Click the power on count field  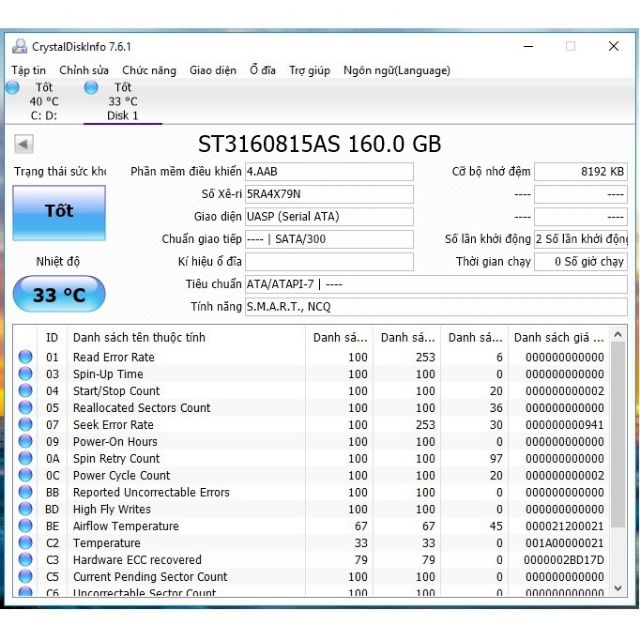point(581,239)
